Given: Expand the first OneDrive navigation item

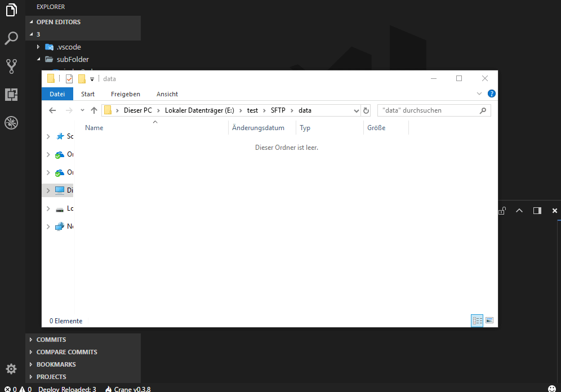Looking at the screenshot, I should pyautogui.click(x=48, y=154).
